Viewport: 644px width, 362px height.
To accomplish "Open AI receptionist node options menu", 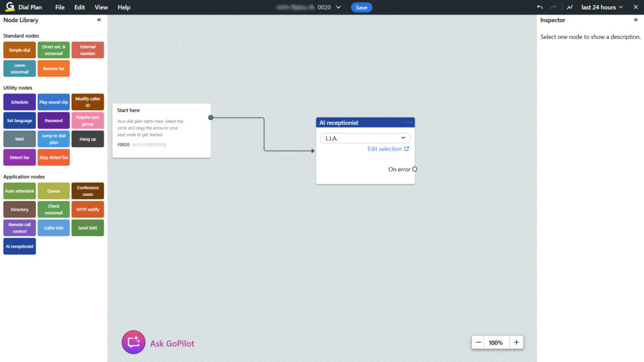I will 409,123.
